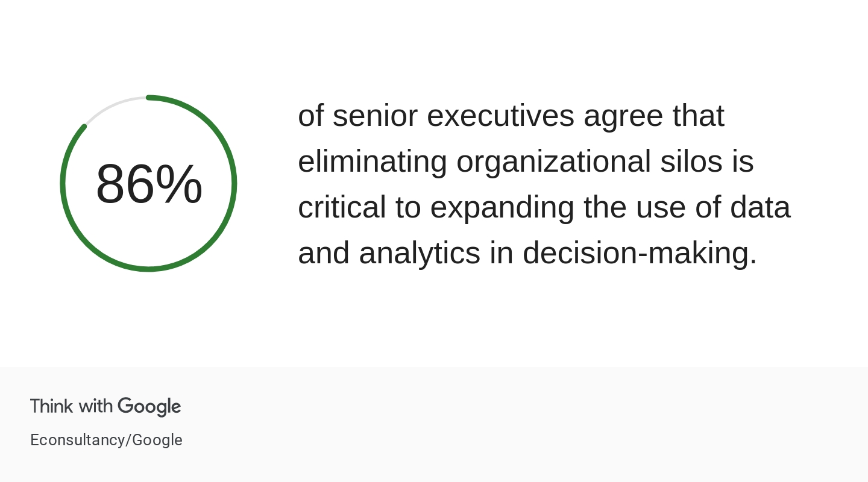
Task: Click the word "data" ending the third line
Action: 760,207
